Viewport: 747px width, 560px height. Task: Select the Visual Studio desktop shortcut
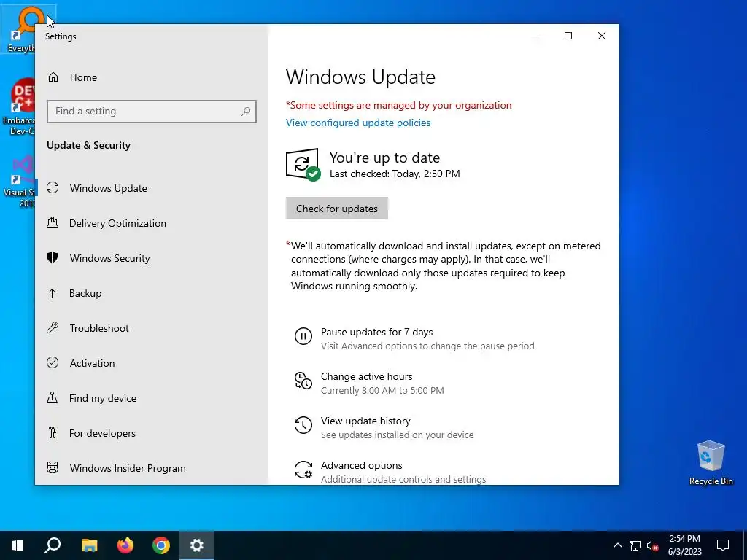tap(18, 181)
